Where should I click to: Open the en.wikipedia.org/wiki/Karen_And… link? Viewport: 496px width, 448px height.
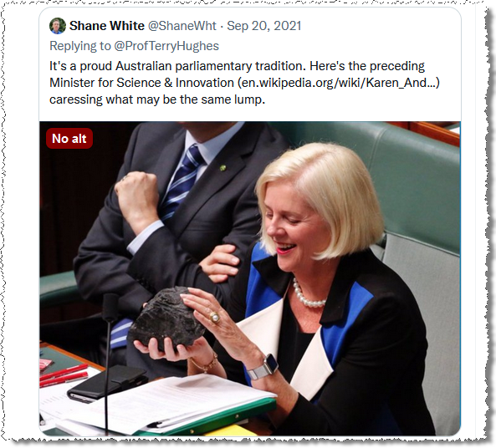coord(339,83)
